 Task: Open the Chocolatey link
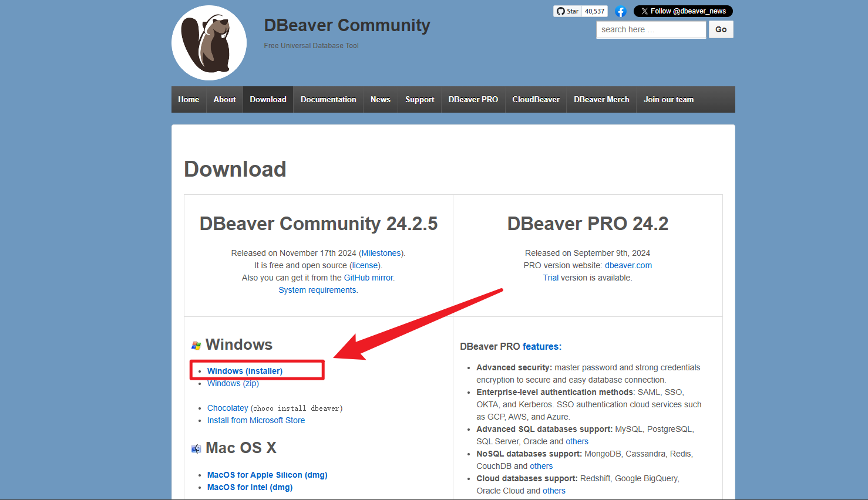tap(228, 408)
